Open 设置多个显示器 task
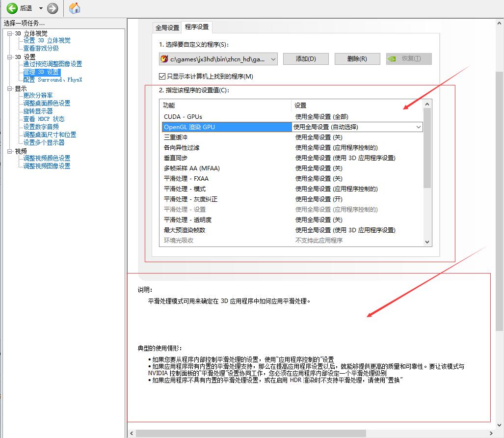Screen dimensions: 504x438 click(44, 142)
